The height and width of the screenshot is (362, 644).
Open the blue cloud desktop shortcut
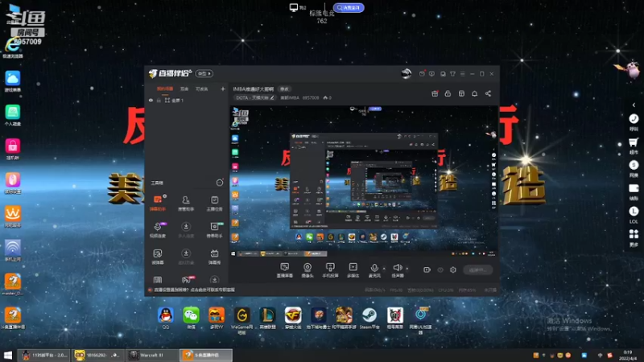coord(13,81)
